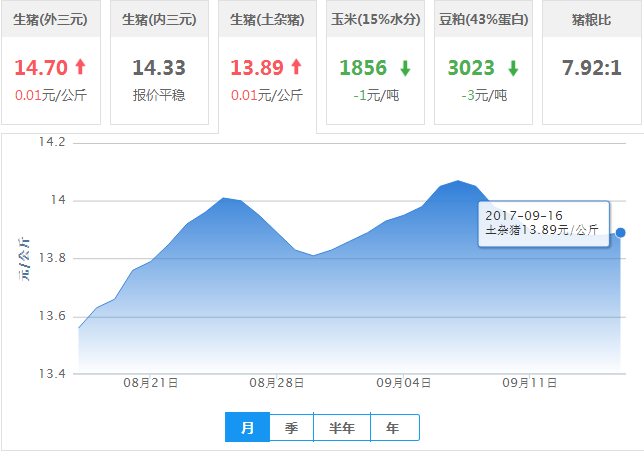Open the 豆粕(43%蛋白) tab
Screen dimensions: 644x451
click(483, 20)
